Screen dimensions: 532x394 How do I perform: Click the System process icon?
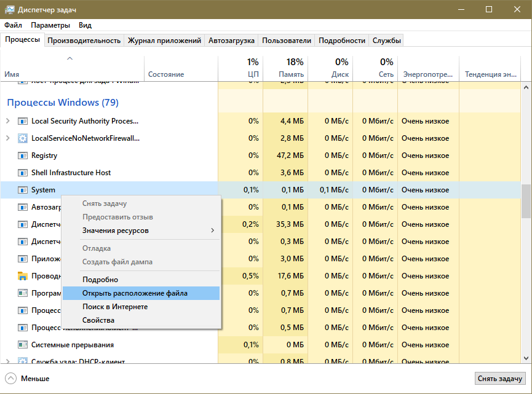tap(23, 190)
